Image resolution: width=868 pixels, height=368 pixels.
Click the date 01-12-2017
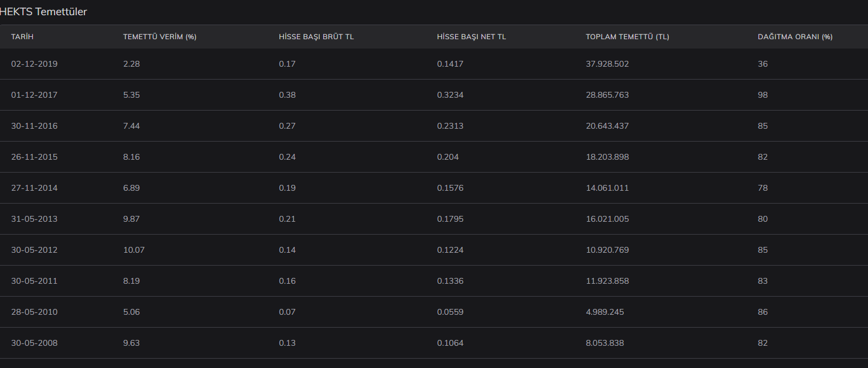pyautogui.click(x=34, y=95)
